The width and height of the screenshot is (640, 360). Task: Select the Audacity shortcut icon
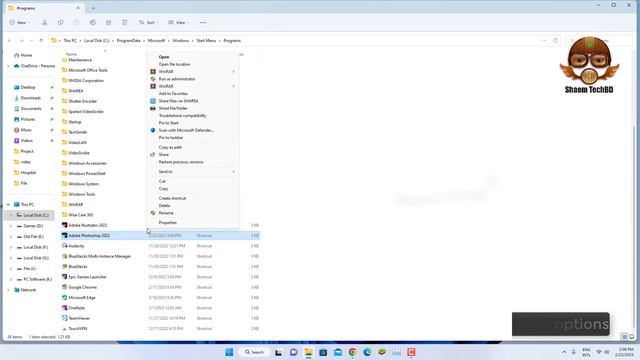[64, 246]
